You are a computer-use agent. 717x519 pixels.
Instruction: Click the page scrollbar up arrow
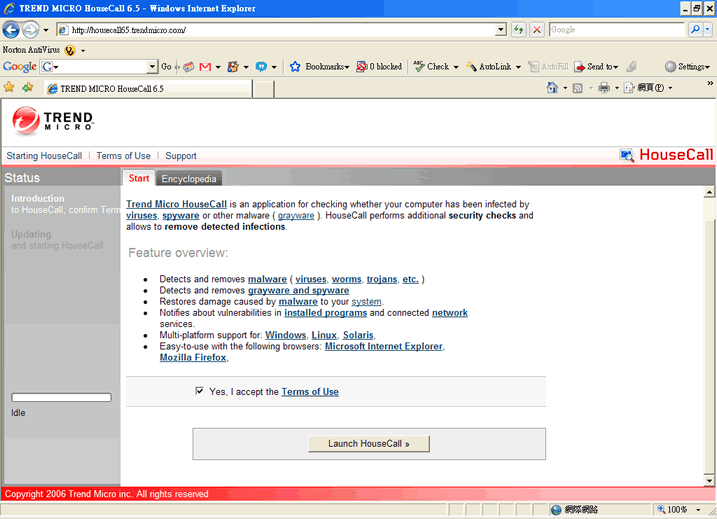709,192
